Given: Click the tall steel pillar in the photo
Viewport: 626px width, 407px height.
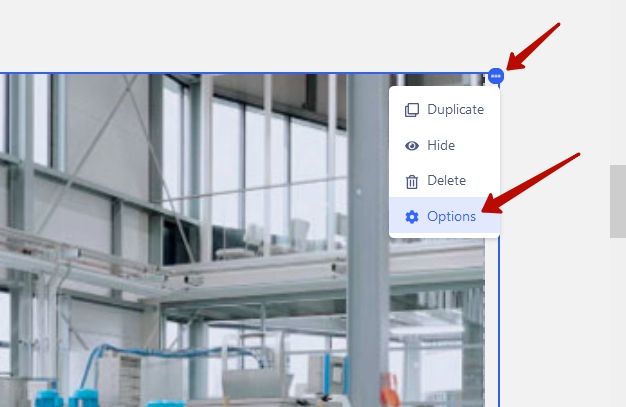Looking at the screenshot, I should [x=368, y=240].
